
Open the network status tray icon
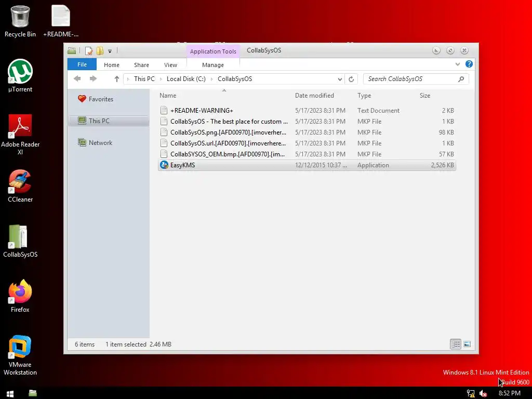(471, 394)
